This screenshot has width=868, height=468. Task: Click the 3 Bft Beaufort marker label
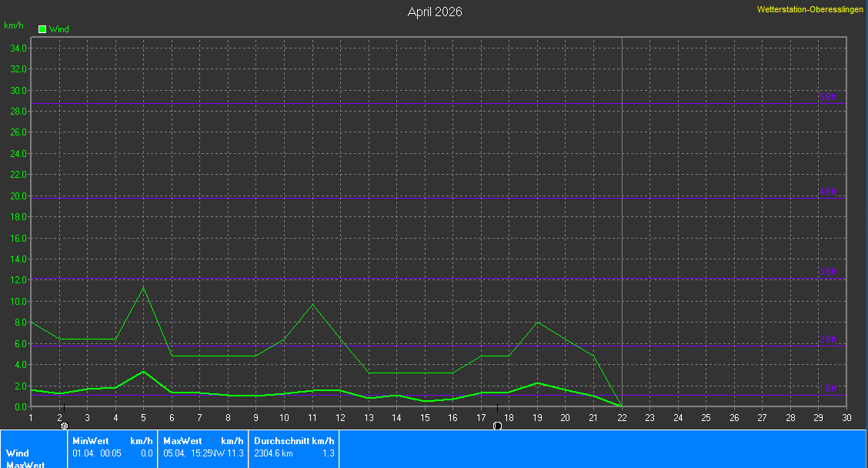point(827,272)
